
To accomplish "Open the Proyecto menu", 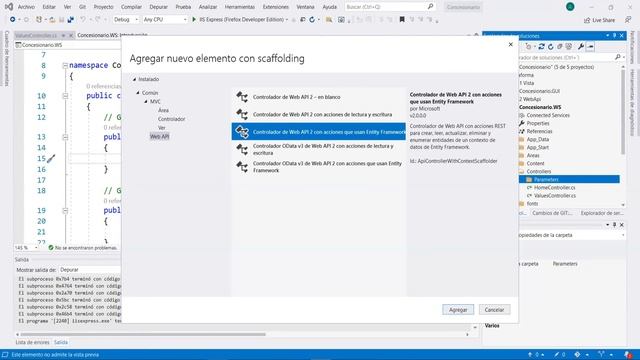I will pyautogui.click(x=103, y=7).
